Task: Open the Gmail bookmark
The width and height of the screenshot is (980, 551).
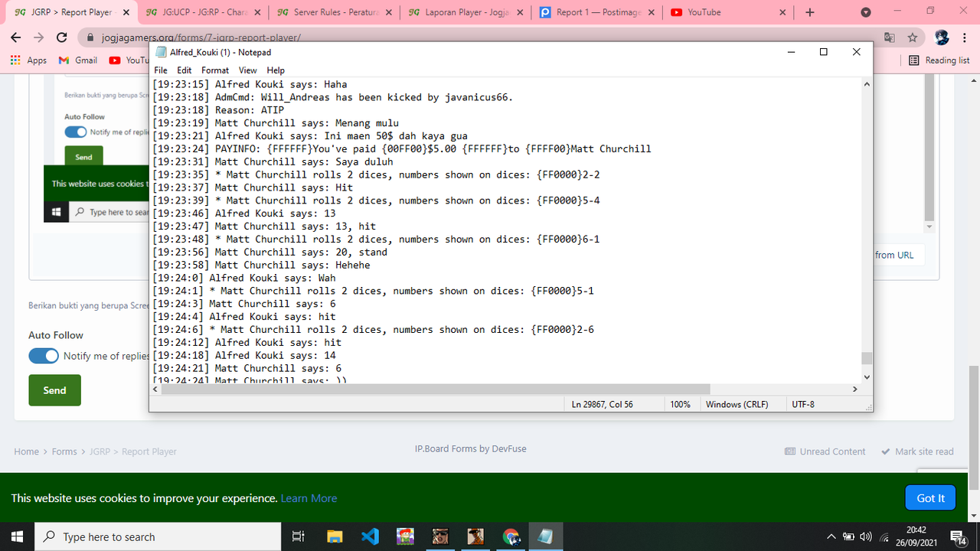Action: click(x=78, y=60)
